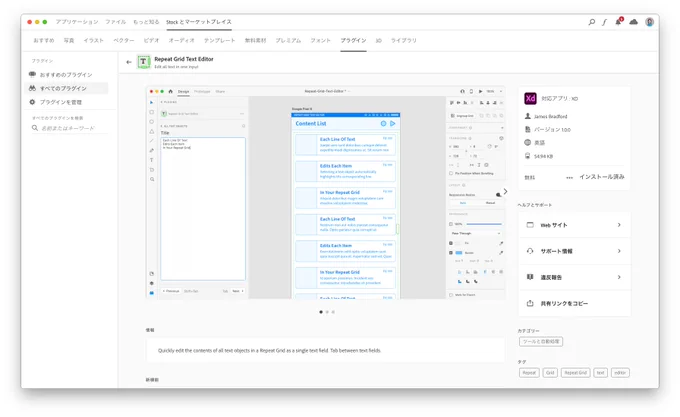The image size is (680, 417).
Task: Select the プラグイン tab
Action: [x=353, y=40]
